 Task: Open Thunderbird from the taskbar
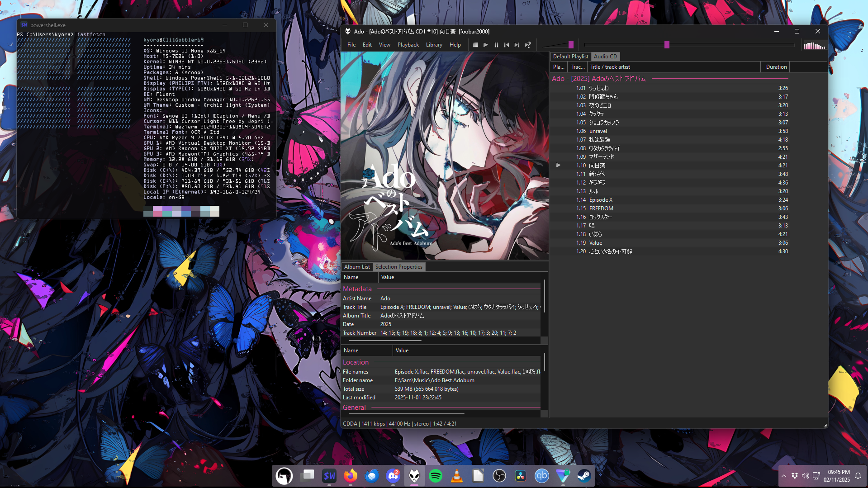click(372, 476)
